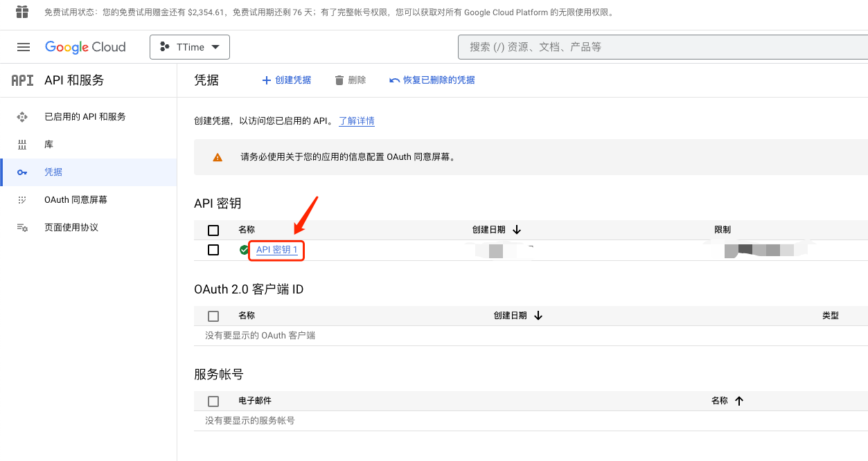This screenshot has height=461, width=868.
Task: Click the plus icon for 创建凭据
Action: [266, 80]
